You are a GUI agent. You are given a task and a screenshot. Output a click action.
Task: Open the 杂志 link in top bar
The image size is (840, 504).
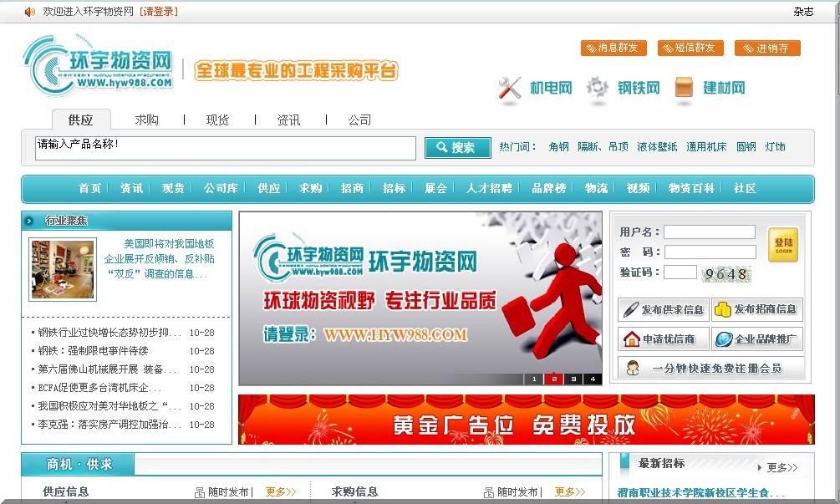tap(803, 11)
